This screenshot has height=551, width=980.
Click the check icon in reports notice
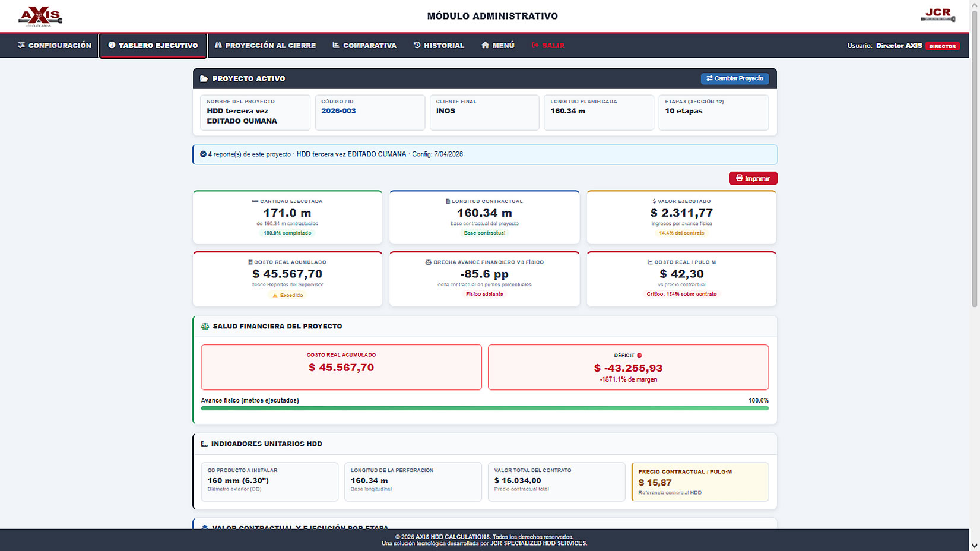pos(203,154)
